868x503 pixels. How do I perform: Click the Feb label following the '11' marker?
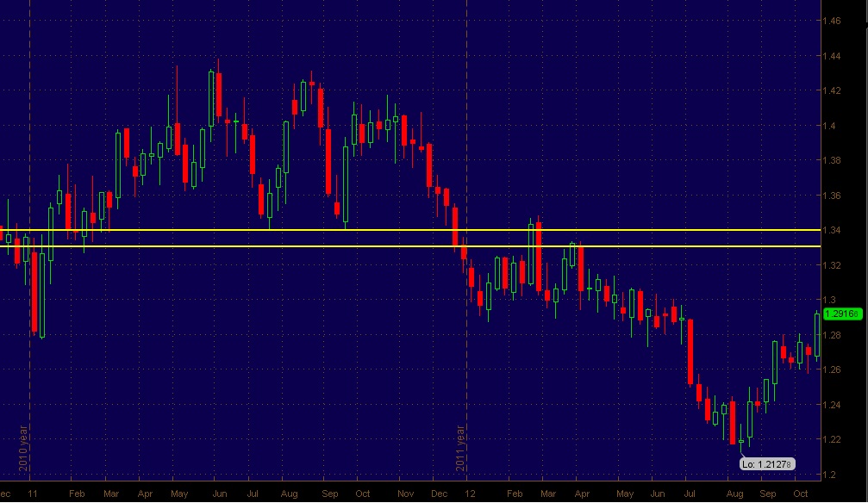tap(77, 494)
